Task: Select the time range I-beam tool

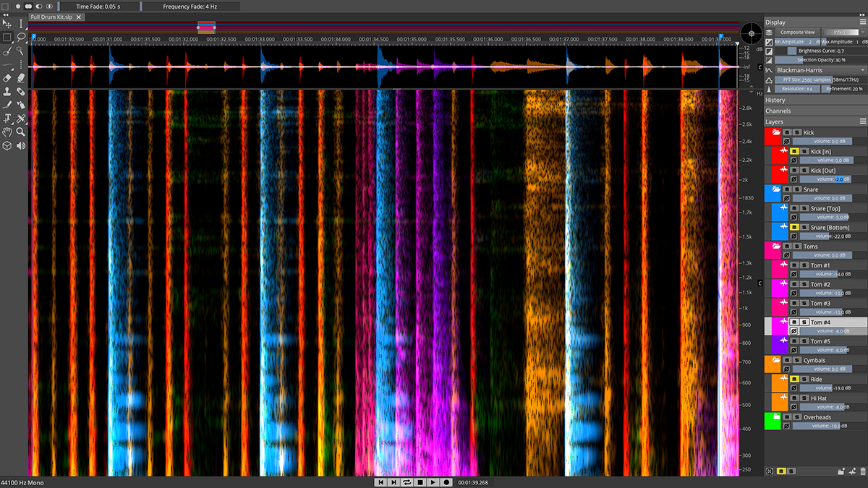Action: [x=21, y=24]
